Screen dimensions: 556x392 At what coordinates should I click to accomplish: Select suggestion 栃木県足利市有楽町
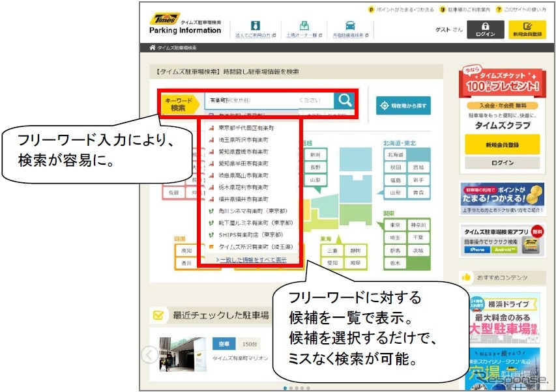243,188
